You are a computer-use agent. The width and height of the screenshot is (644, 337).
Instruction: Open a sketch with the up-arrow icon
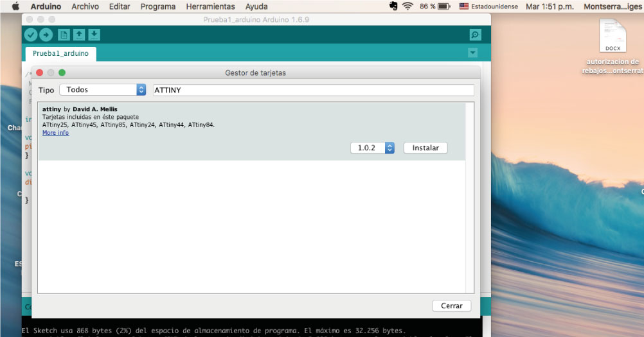coord(79,35)
